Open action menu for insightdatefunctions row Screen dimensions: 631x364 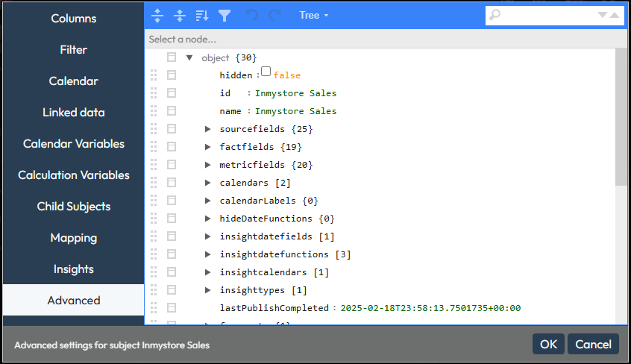(172, 254)
